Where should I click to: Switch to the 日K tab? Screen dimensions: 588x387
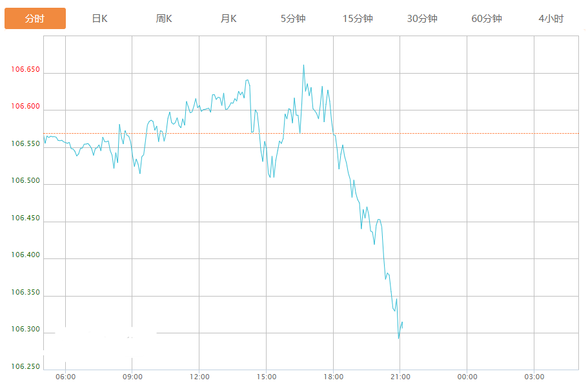tap(99, 19)
